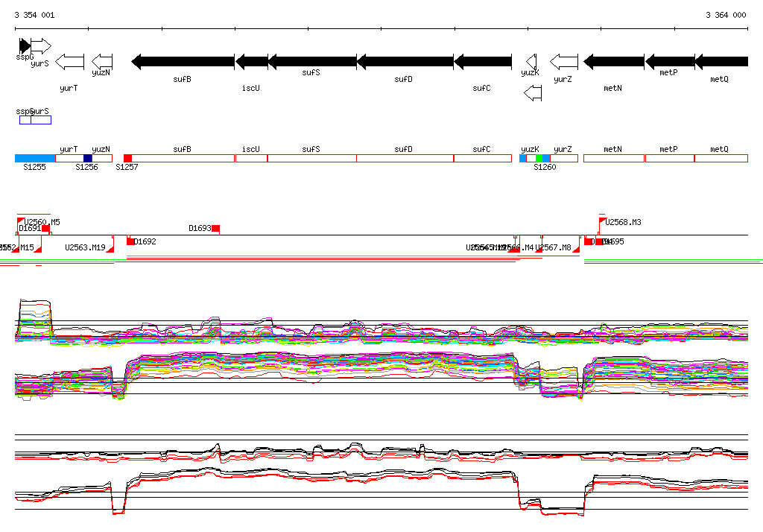
Task: Click the black sufS gene arrow
Action: [x=312, y=62]
